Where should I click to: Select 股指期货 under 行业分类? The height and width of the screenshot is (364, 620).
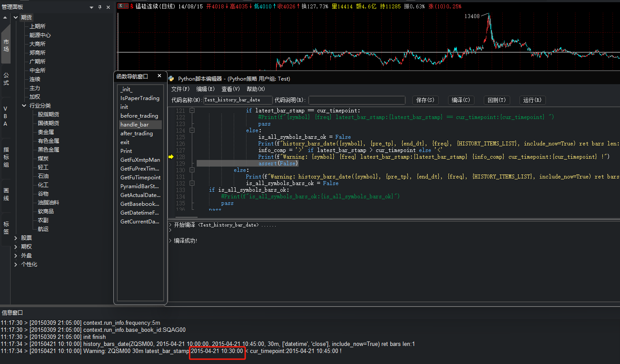(x=49, y=115)
